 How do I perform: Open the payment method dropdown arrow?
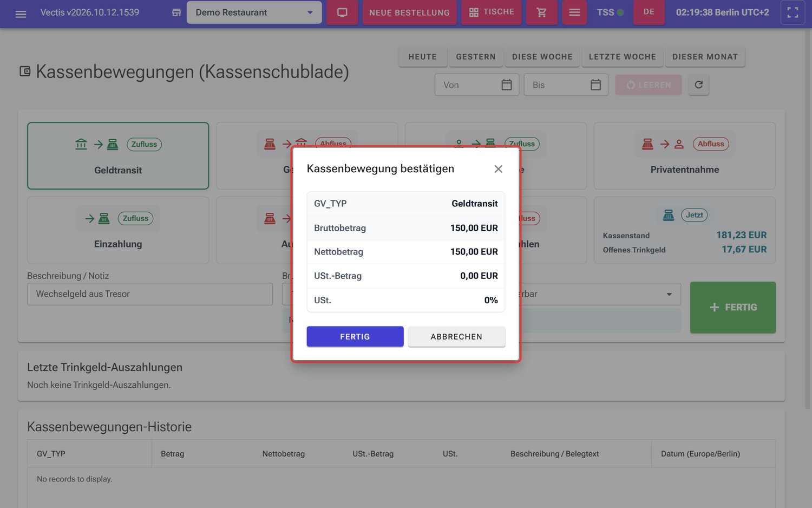(669, 294)
